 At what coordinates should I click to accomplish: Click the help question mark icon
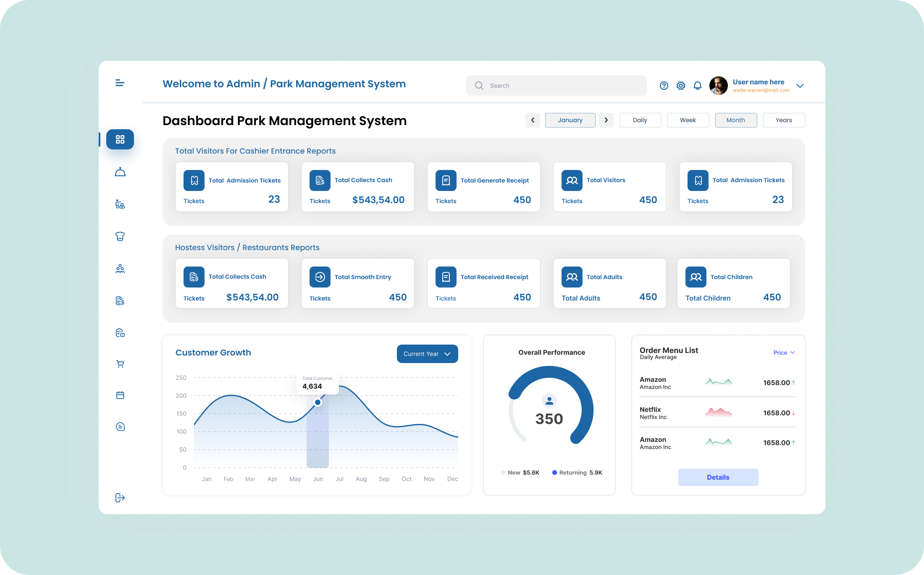[664, 85]
